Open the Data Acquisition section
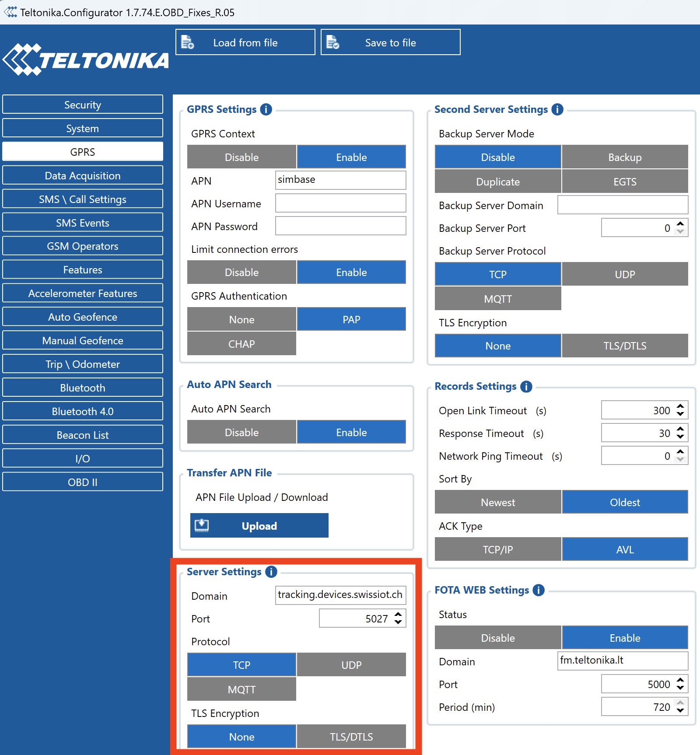The height and width of the screenshot is (755, 700). click(83, 175)
